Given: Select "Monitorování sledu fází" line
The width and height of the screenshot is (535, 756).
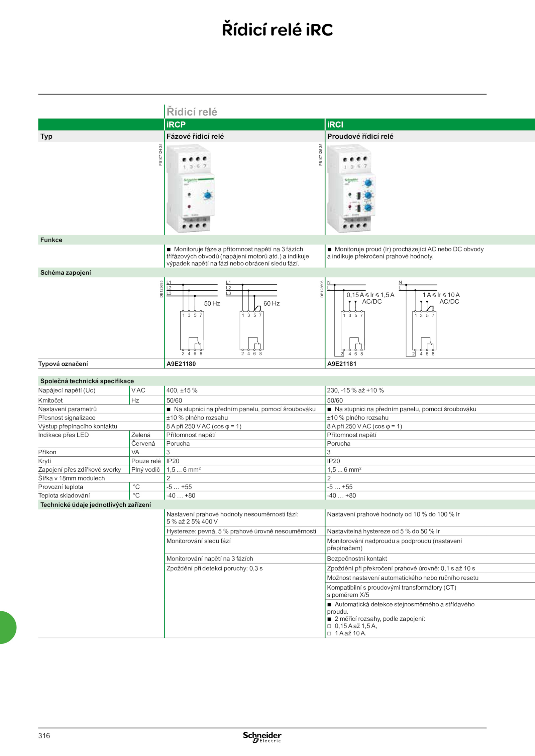Looking at the screenshot, I should [199, 541].
